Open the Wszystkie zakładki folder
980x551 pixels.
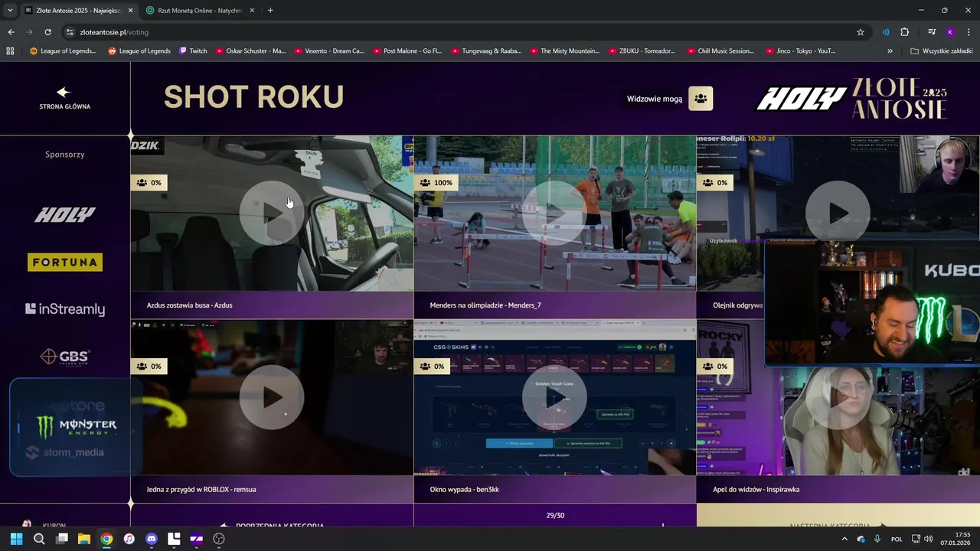point(941,51)
